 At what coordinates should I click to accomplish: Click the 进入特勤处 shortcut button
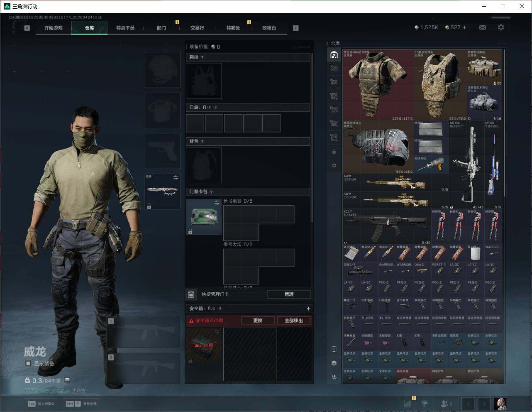(41, 404)
